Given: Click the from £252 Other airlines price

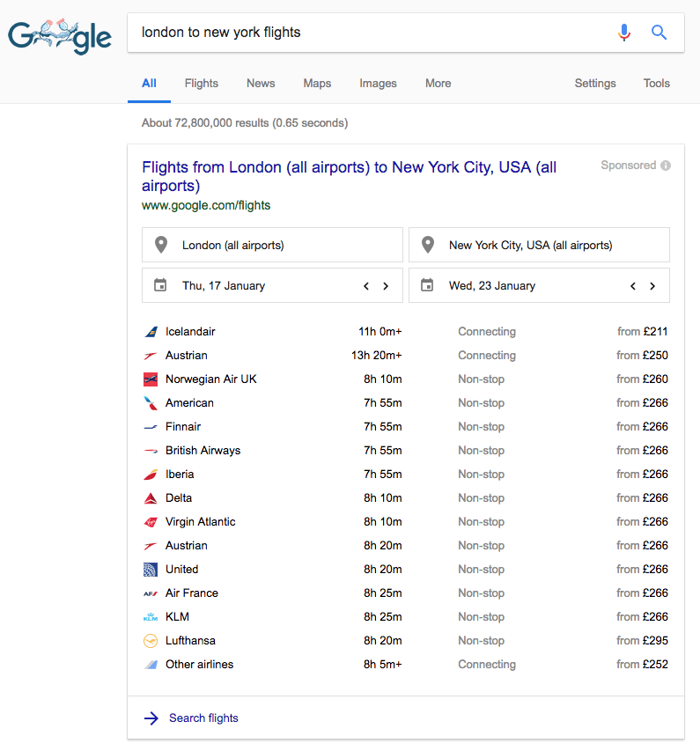Looking at the screenshot, I should 642,665.
